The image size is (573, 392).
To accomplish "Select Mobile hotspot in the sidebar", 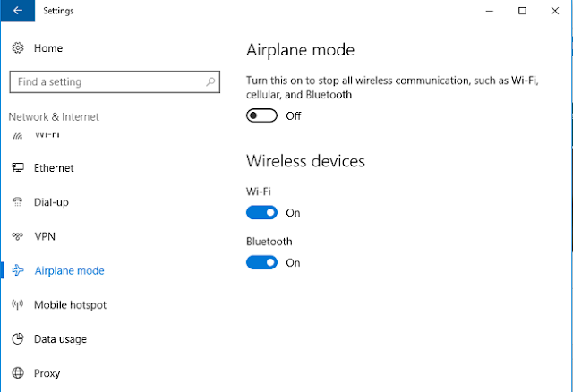I will 70,304.
